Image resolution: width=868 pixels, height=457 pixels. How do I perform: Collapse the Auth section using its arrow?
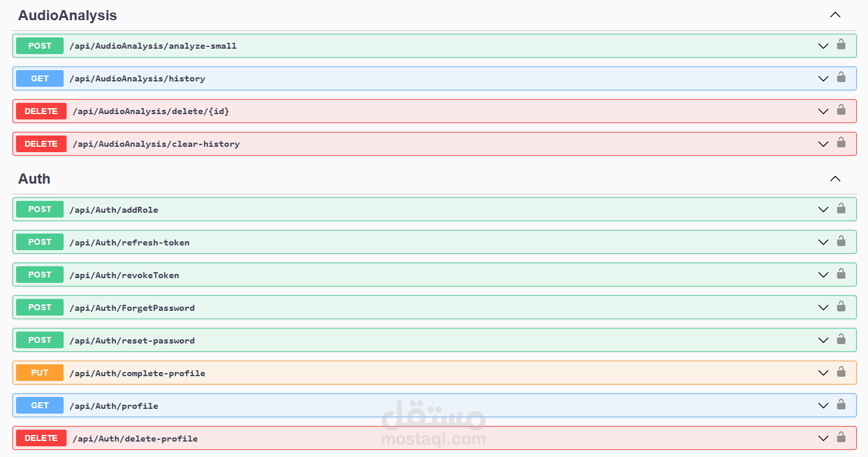click(x=835, y=178)
